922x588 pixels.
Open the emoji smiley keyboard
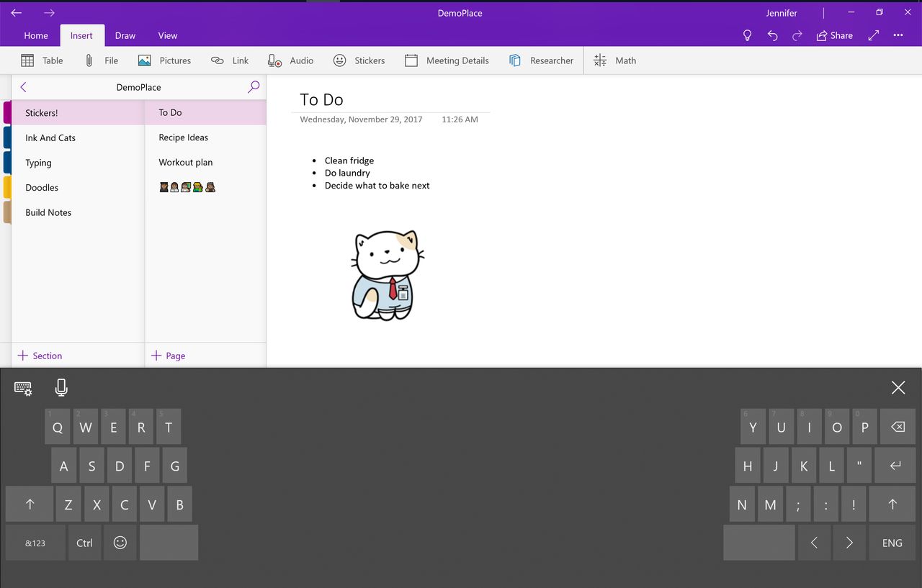[120, 543]
